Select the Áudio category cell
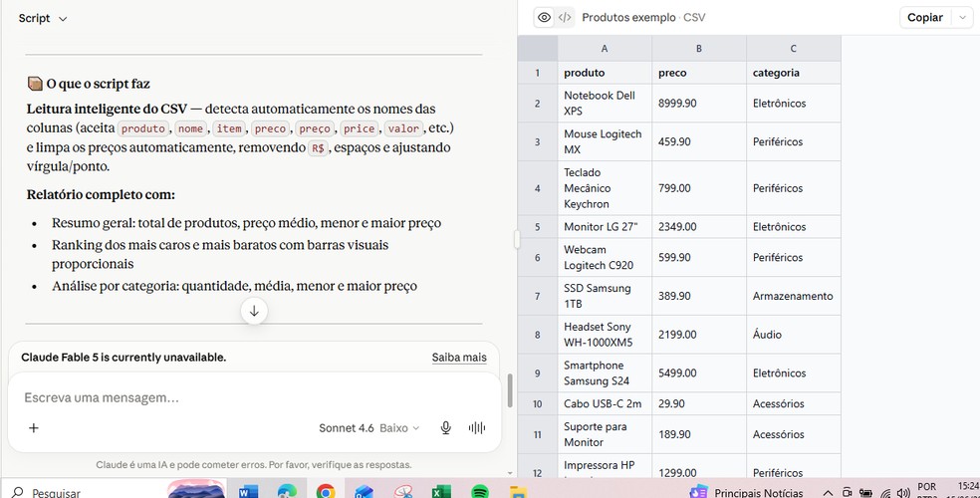980x498 pixels. pos(793,335)
